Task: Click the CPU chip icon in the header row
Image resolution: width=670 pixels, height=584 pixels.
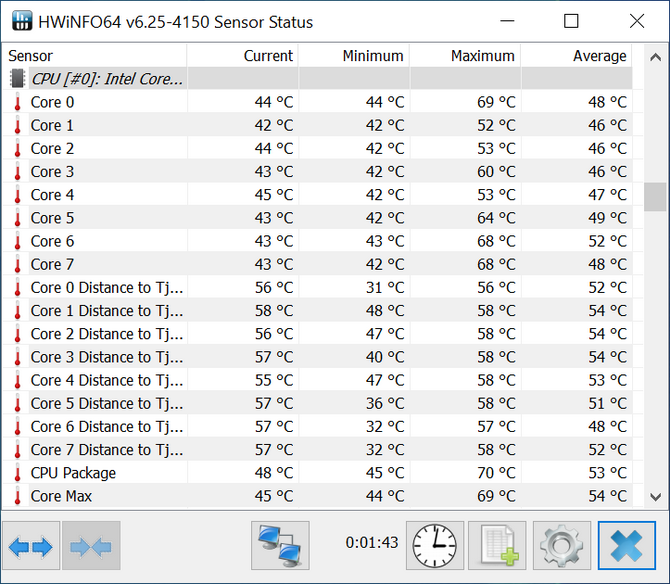Action: (18, 79)
